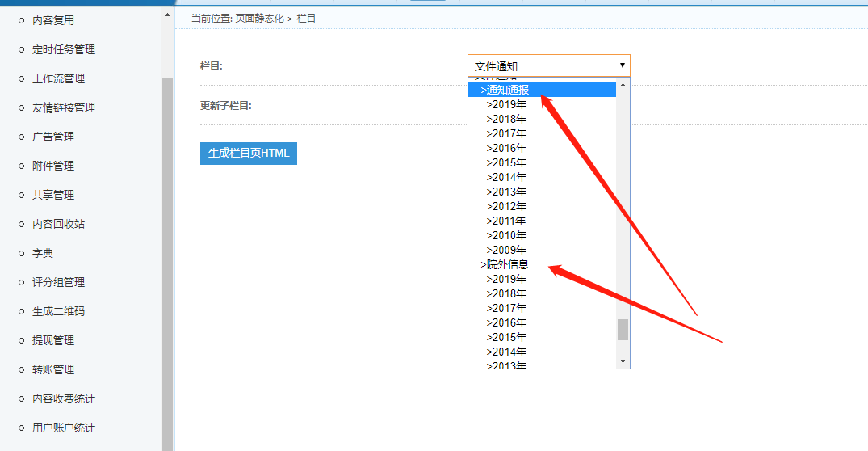Collapse the 栏目 dropdown showing 文件通知

click(548, 66)
